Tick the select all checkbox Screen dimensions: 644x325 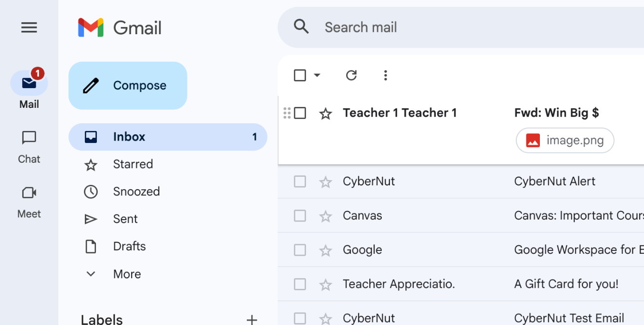[x=300, y=75]
